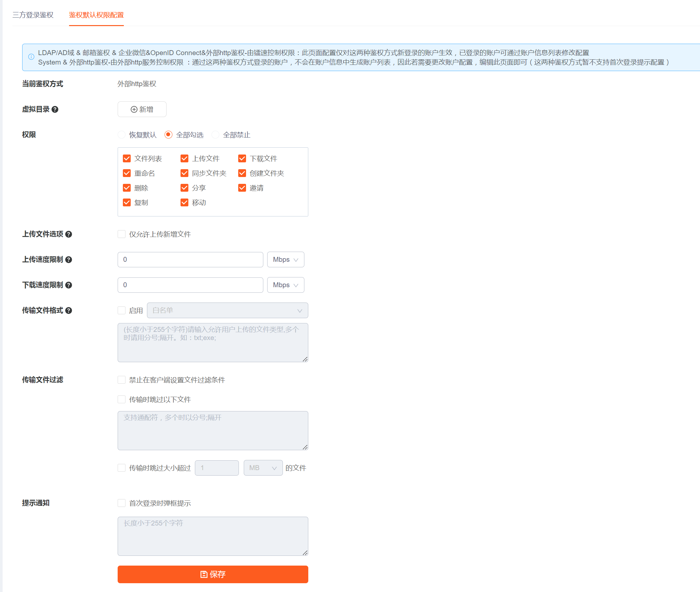
Task: Click the upload speed limit input field
Action: click(190, 260)
